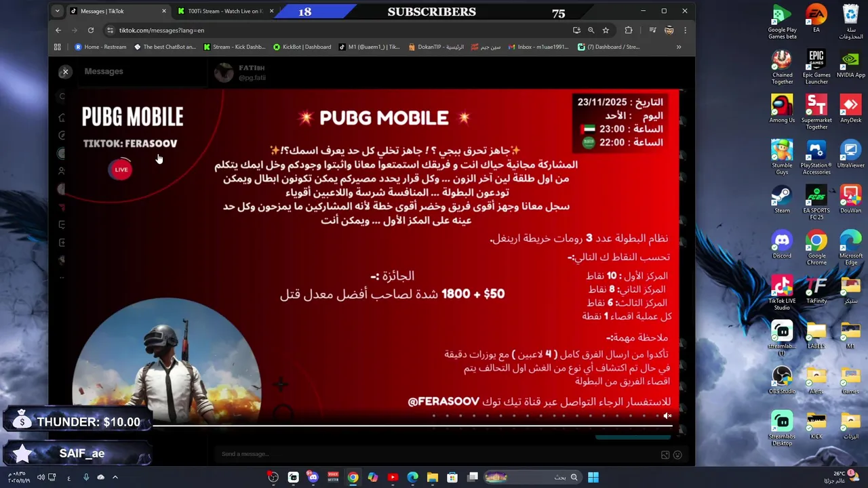868x488 pixels.
Task: Open KICK desktop shortcut
Action: click(x=816, y=426)
